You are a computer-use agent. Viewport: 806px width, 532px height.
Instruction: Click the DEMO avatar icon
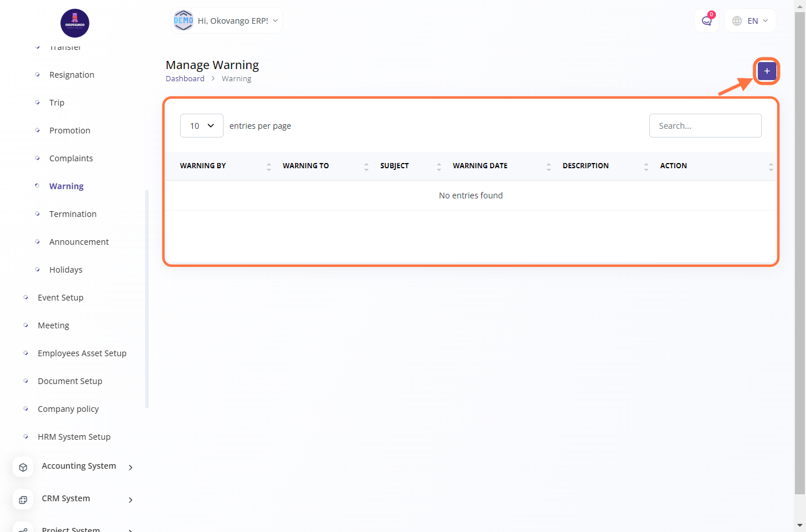183,21
